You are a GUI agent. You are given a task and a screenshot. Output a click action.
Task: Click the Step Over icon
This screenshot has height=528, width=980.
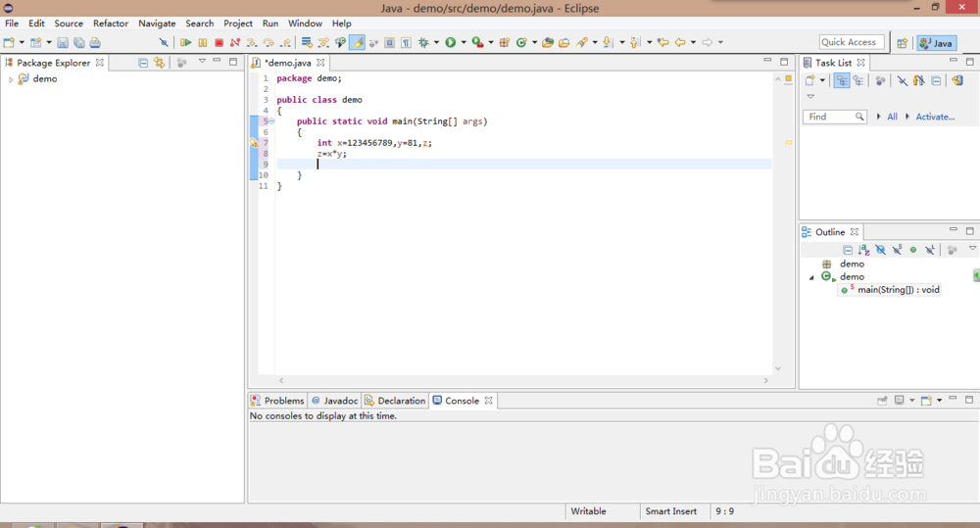[269, 42]
